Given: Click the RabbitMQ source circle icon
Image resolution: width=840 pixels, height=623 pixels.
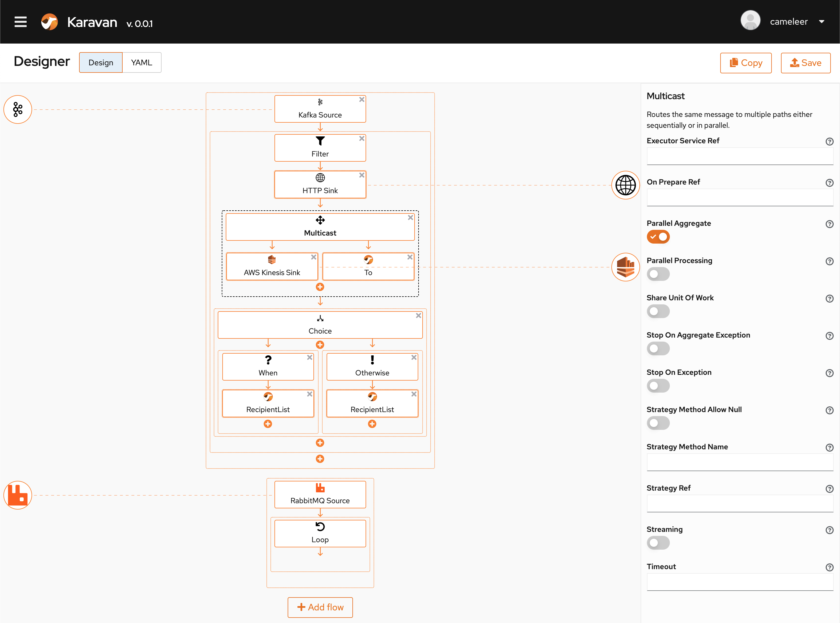Looking at the screenshot, I should click(x=18, y=495).
